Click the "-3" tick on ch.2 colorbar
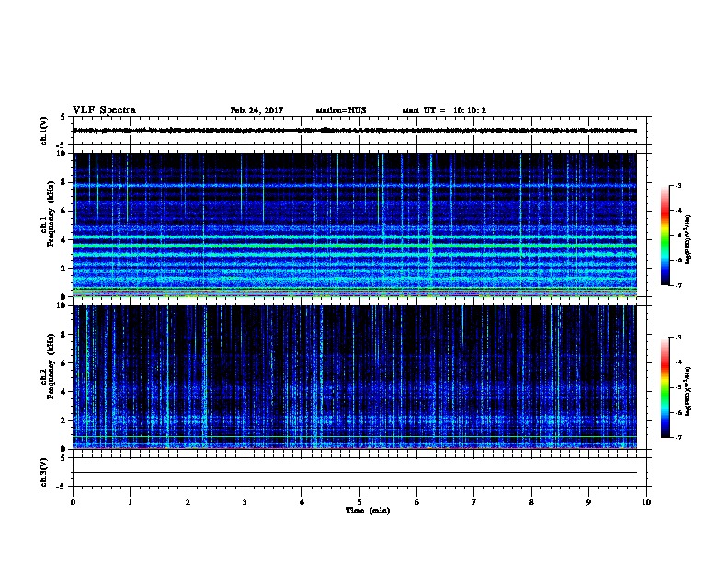This screenshot has width=728, height=563. point(677,338)
